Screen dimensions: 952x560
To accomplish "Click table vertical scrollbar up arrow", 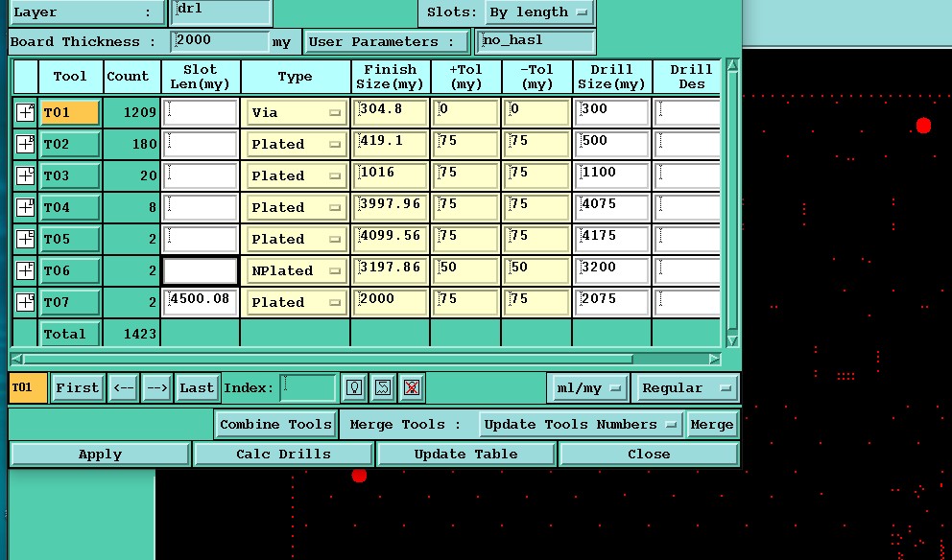I will 732,65.
